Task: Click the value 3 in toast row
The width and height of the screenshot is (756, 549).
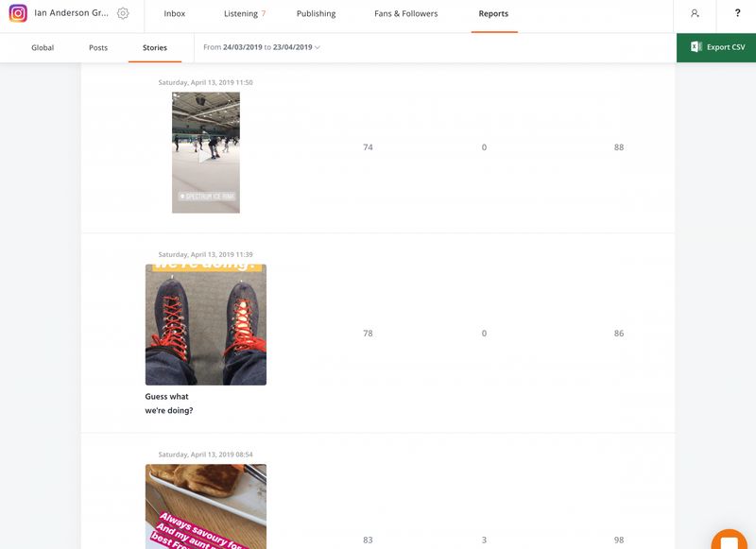Action: 484,540
